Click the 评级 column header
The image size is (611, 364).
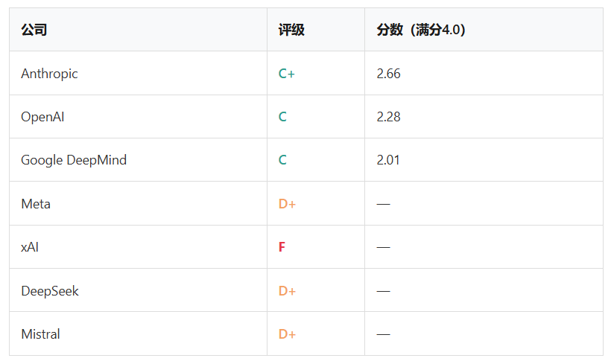[291, 30]
